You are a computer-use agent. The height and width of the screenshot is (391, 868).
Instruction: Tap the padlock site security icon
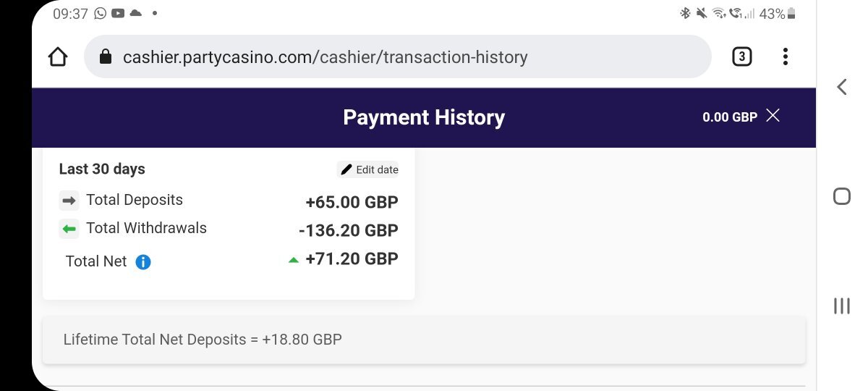(x=106, y=56)
